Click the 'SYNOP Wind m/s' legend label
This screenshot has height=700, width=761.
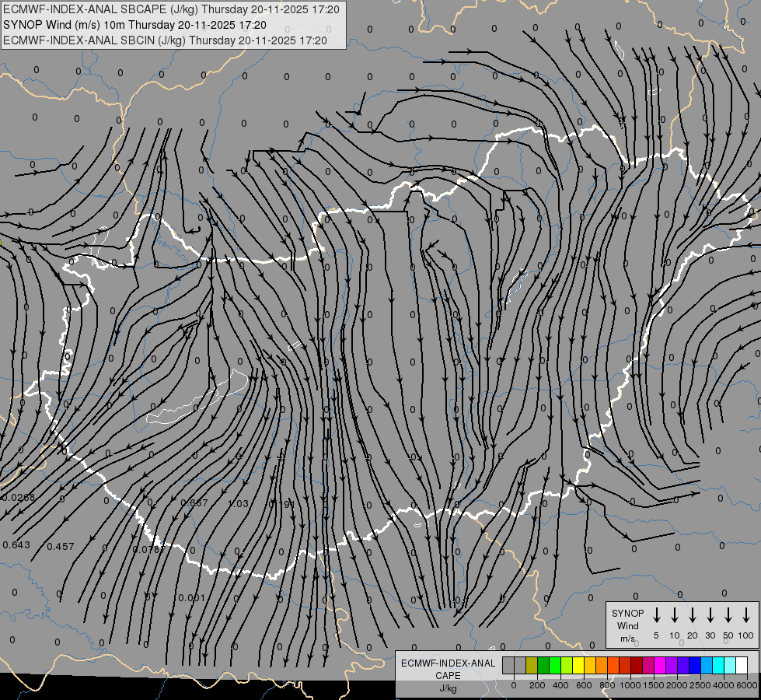[x=627, y=625]
